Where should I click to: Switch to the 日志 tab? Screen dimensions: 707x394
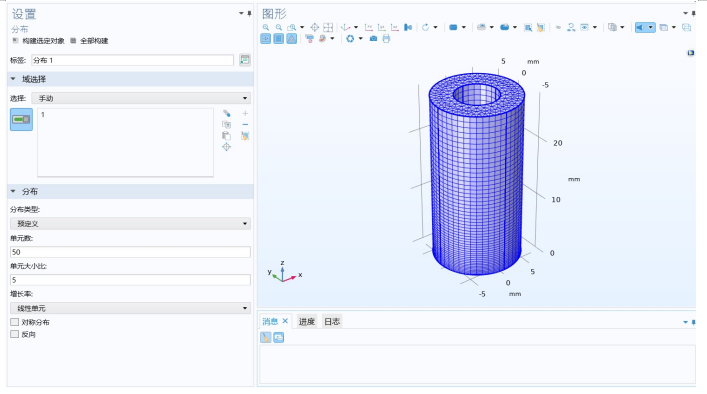[x=332, y=321]
